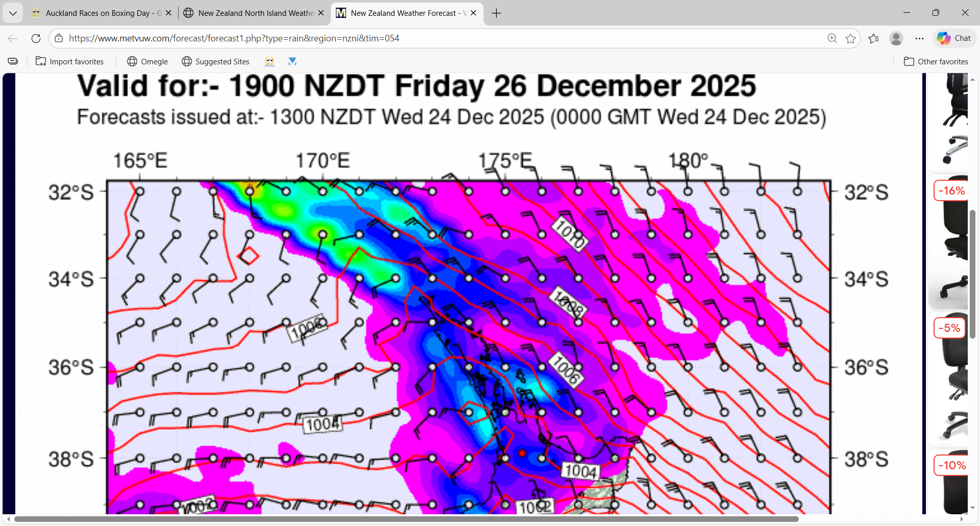The width and height of the screenshot is (980, 526).
Task: Expand Other favorites folder
Action: 936,61
